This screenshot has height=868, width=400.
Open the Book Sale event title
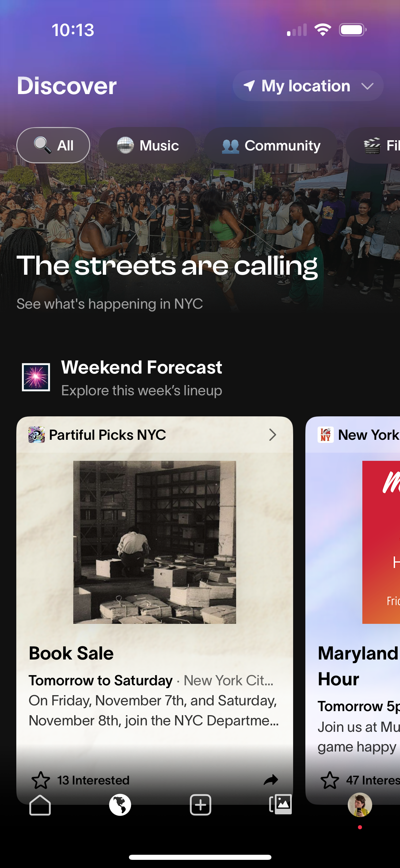[71, 653]
